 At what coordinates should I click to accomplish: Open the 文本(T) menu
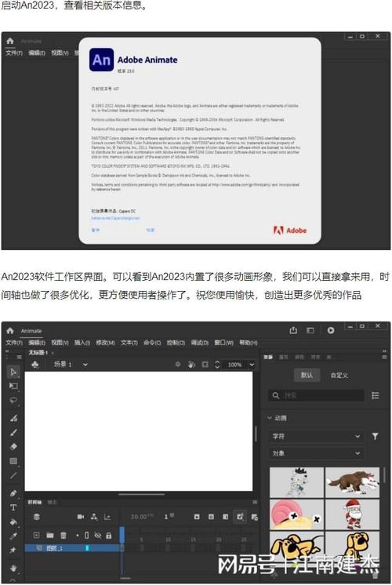point(129,343)
